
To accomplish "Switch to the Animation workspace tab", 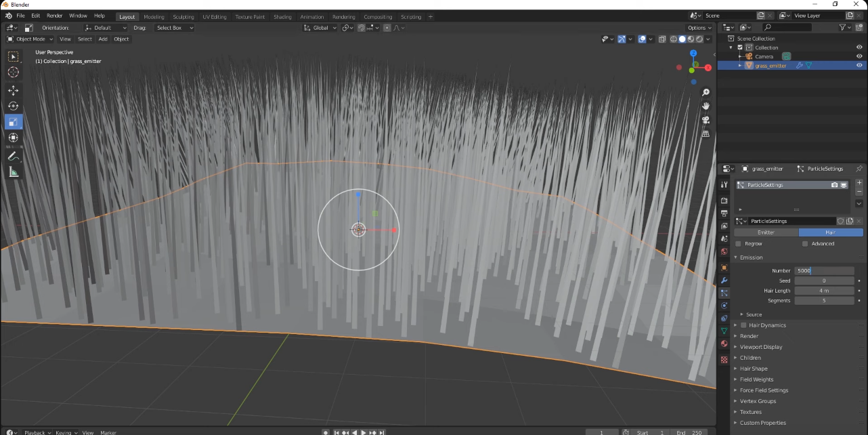I will 312,16.
